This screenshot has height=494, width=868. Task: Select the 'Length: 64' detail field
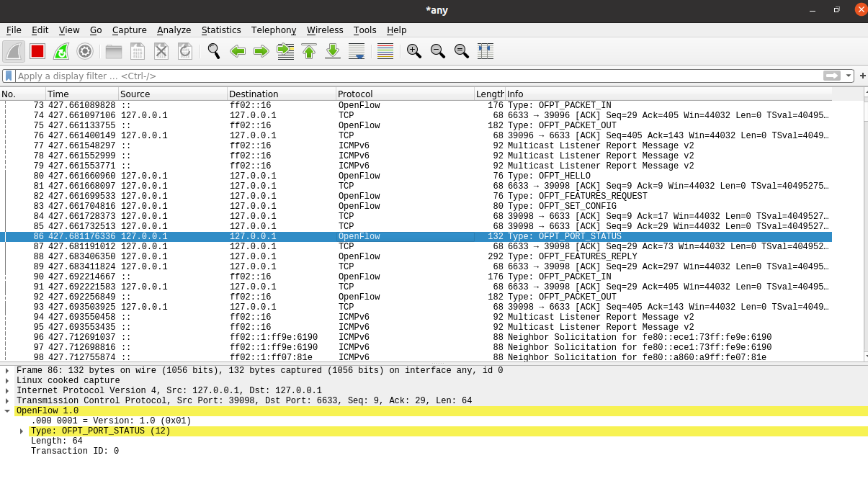tap(57, 441)
